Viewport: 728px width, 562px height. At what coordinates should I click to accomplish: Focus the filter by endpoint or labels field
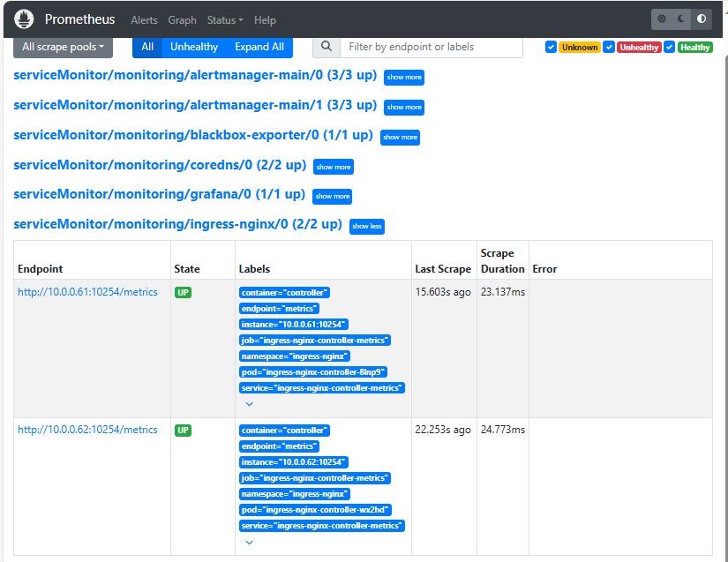tap(432, 47)
